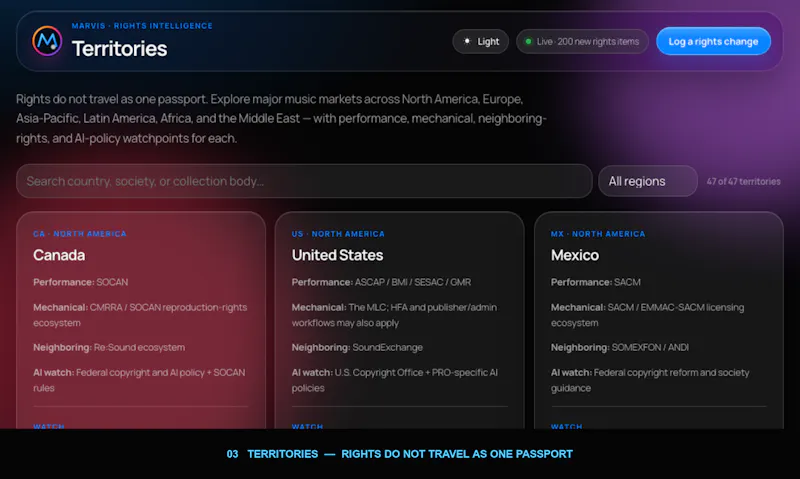The width and height of the screenshot is (800, 479).
Task: Click 'Performance: SOCAN' in Canada card
Action: pyautogui.click(x=81, y=282)
